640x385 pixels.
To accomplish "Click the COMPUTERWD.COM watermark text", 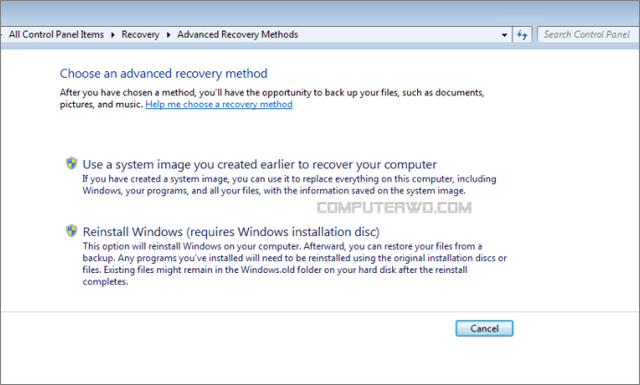I will click(394, 208).
